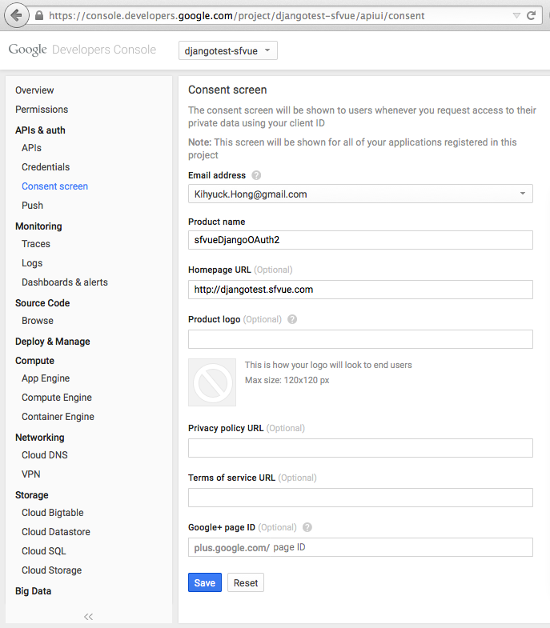Click the Reset button
550x628 pixels.
pyautogui.click(x=246, y=583)
